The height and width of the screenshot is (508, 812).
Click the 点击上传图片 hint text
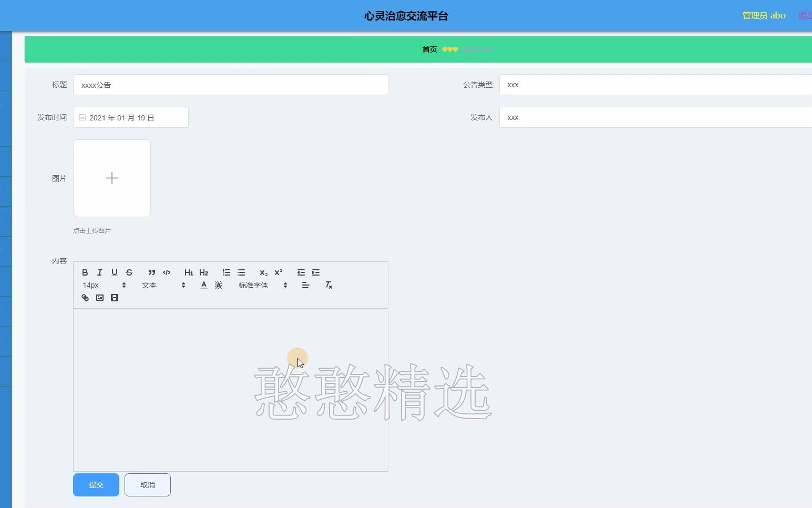click(x=92, y=230)
